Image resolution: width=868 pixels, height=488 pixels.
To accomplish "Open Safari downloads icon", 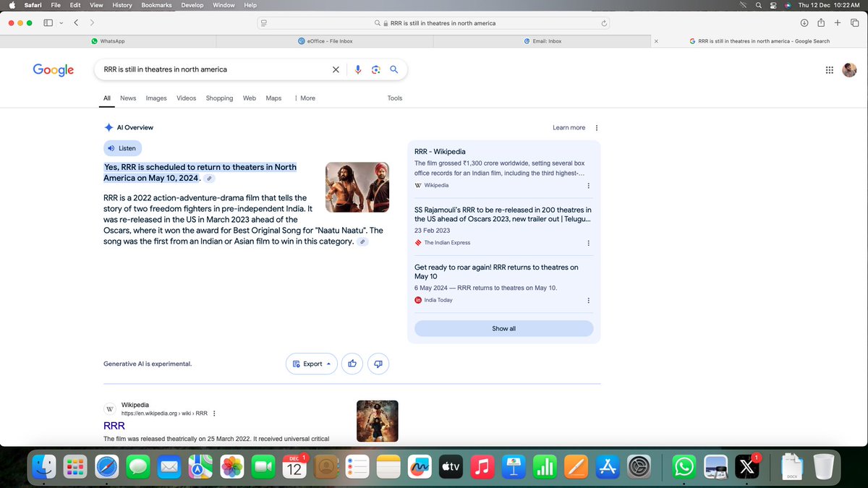I will coord(804,23).
